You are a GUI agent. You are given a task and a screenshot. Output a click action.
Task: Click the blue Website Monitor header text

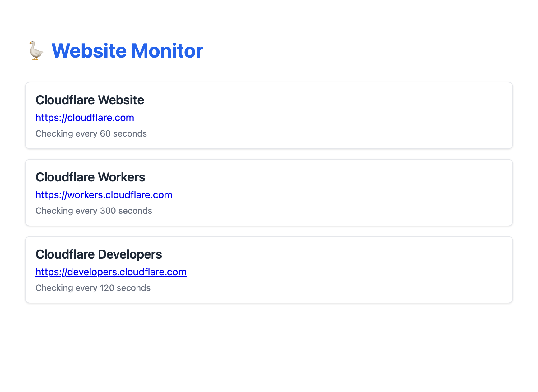(x=127, y=51)
